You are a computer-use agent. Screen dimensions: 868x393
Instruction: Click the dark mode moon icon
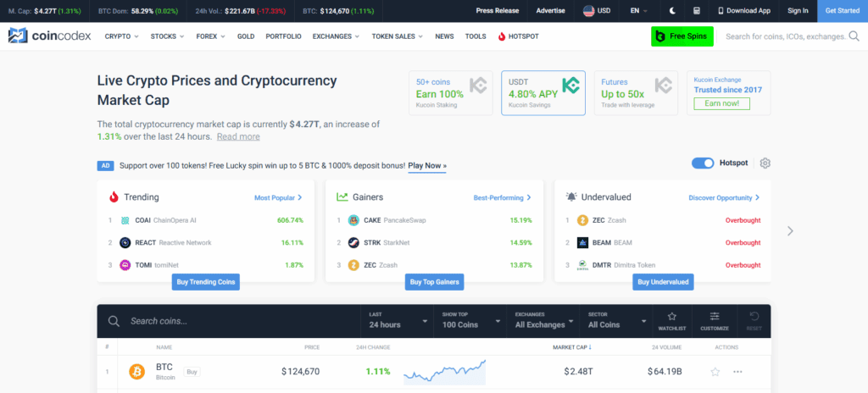click(x=672, y=11)
